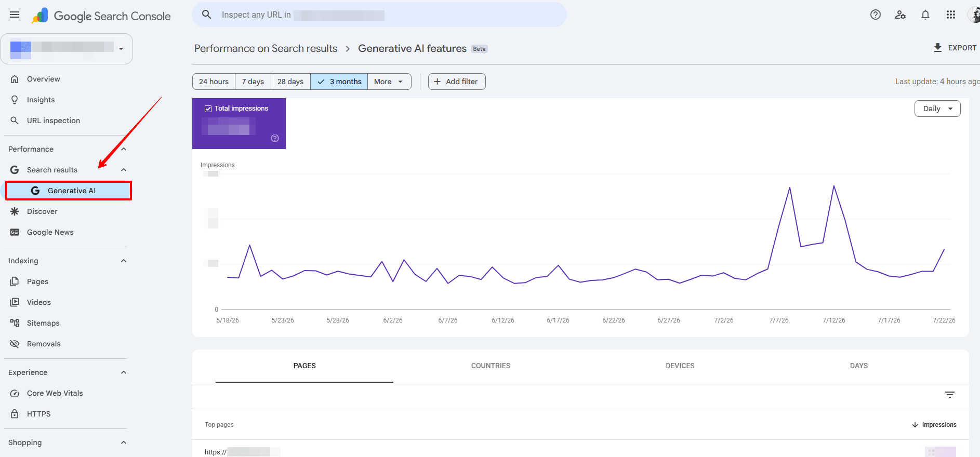Collapse the Performance section
Screen dimensions: 980x457
(124, 149)
